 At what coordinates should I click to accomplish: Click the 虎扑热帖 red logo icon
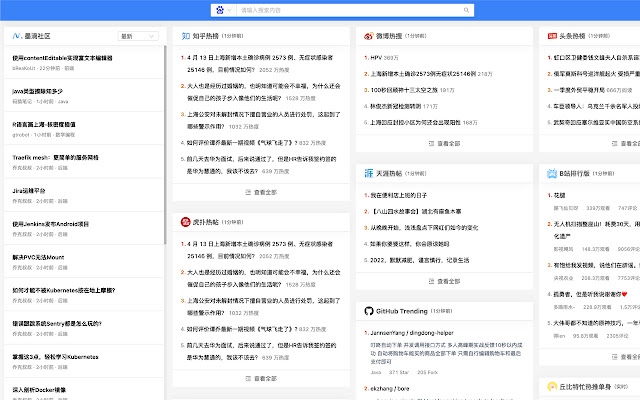(186, 222)
